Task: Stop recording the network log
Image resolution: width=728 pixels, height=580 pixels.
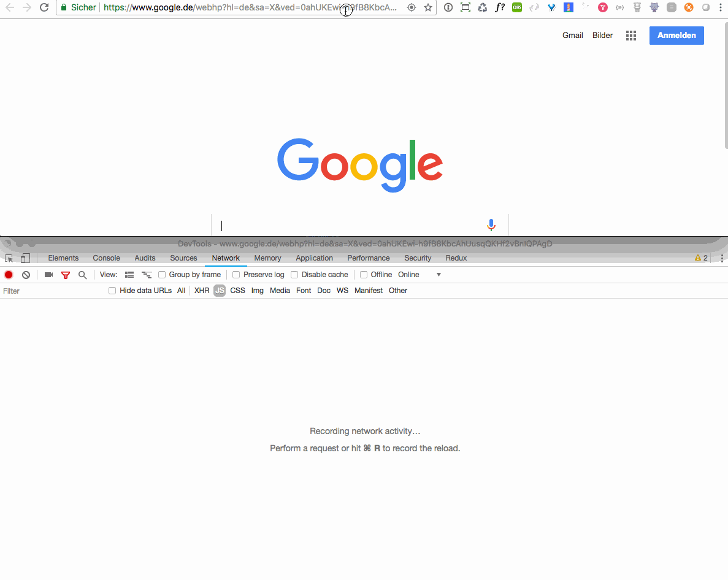Action: (9, 275)
